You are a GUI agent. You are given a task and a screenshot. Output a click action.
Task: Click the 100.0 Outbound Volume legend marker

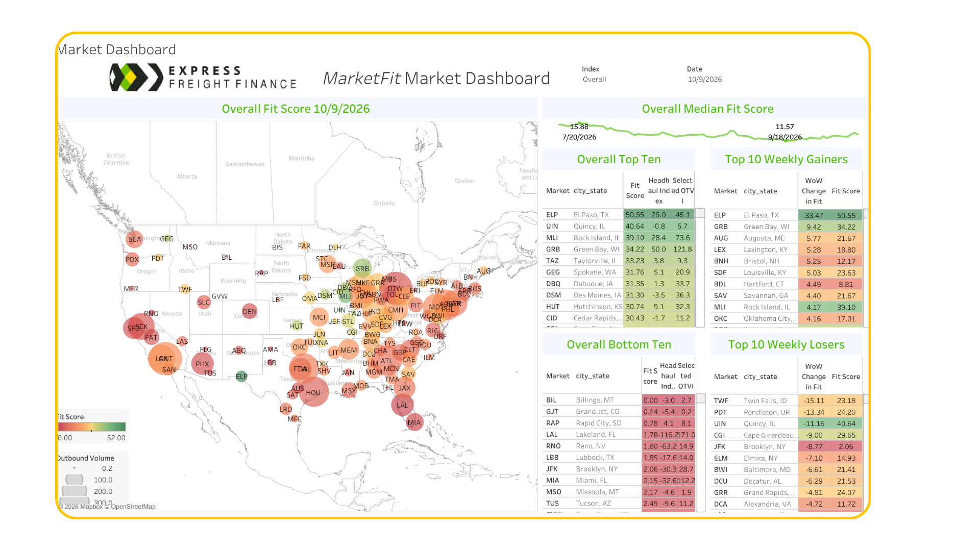click(x=75, y=480)
